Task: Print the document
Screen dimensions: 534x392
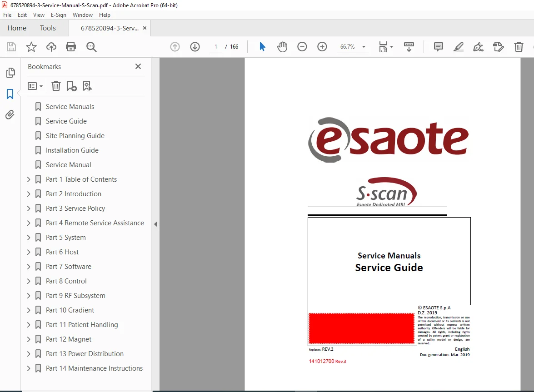Action: [71, 47]
